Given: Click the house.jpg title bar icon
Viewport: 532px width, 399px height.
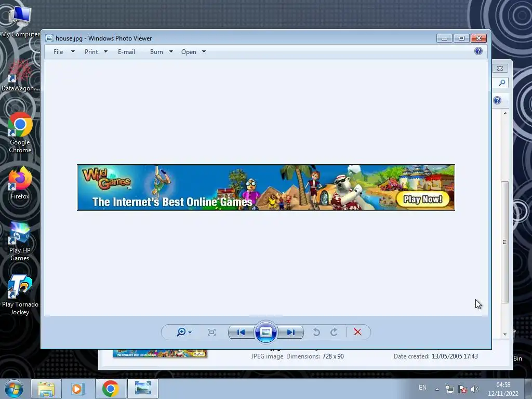Looking at the screenshot, I should (x=49, y=38).
